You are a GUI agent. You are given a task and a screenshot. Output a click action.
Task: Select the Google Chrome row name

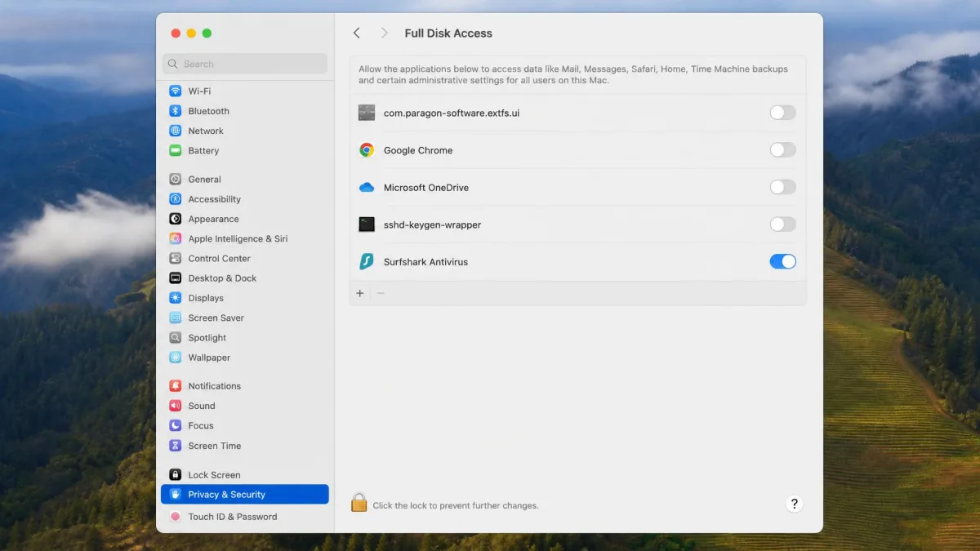pyautogui.click(x=418, y=150)
